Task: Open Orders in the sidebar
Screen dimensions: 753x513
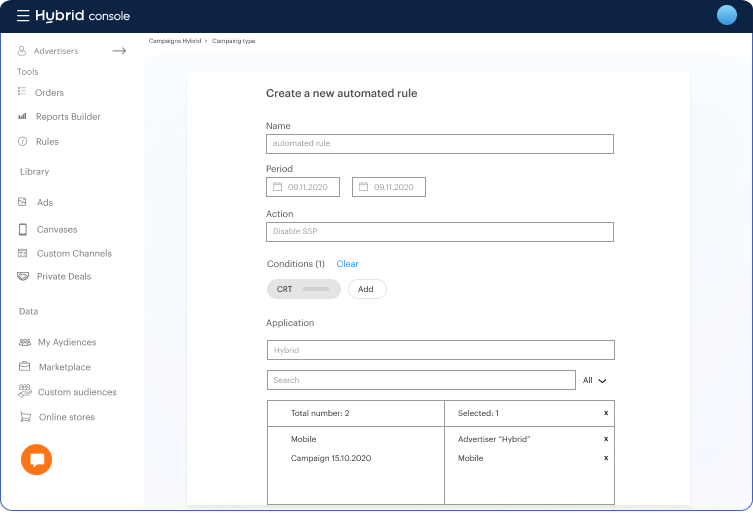Action: pyautogui.click(x=49, y=93)
